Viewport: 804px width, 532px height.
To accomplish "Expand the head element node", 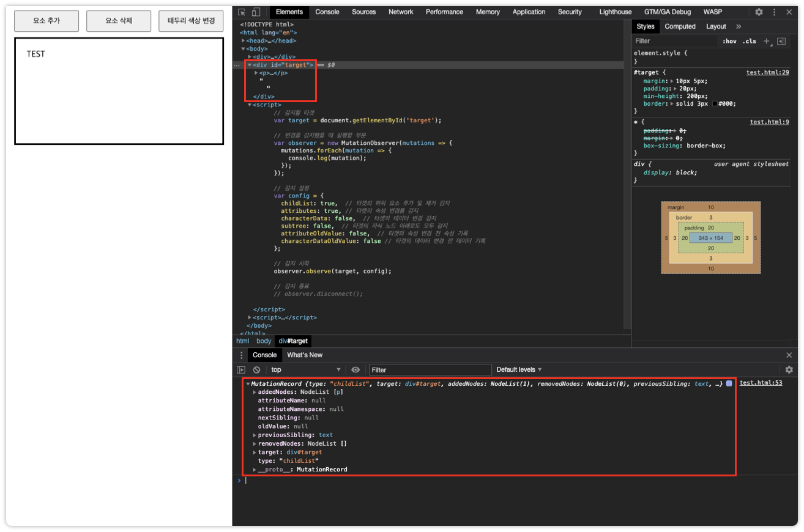I will (x=244, y=40).
